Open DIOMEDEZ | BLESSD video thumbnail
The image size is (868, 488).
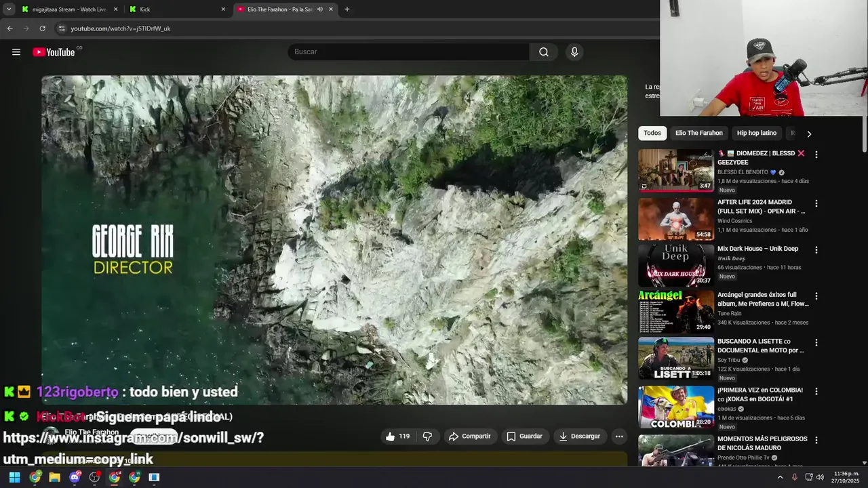coord(676,170)
